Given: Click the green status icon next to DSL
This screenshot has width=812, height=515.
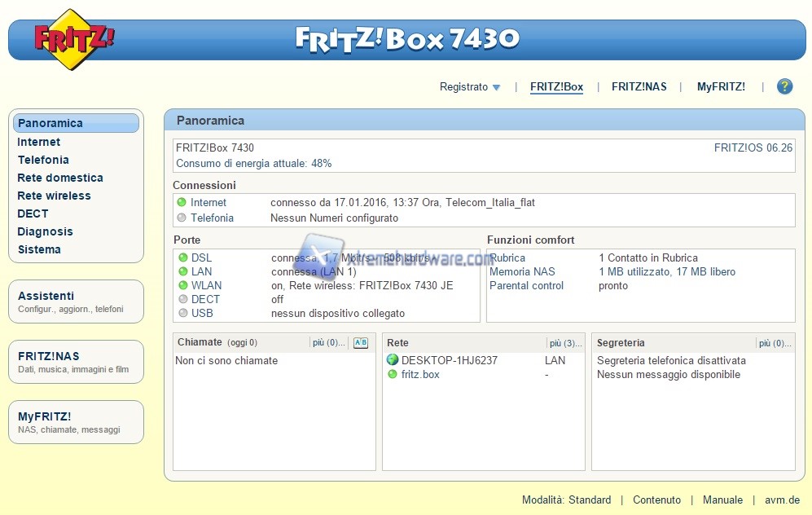Looking at the screenshot, I should click(182, 258).
